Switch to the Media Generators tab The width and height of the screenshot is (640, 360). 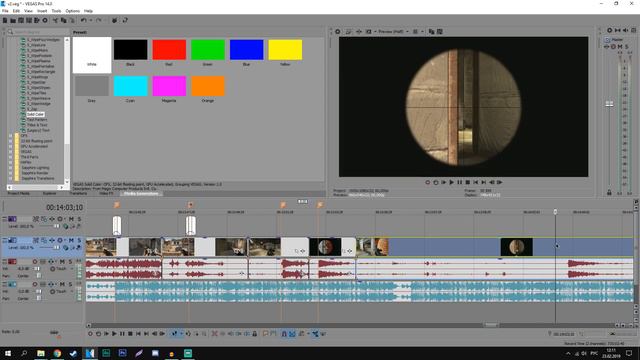pyautogui.click(x=141, y=193)
